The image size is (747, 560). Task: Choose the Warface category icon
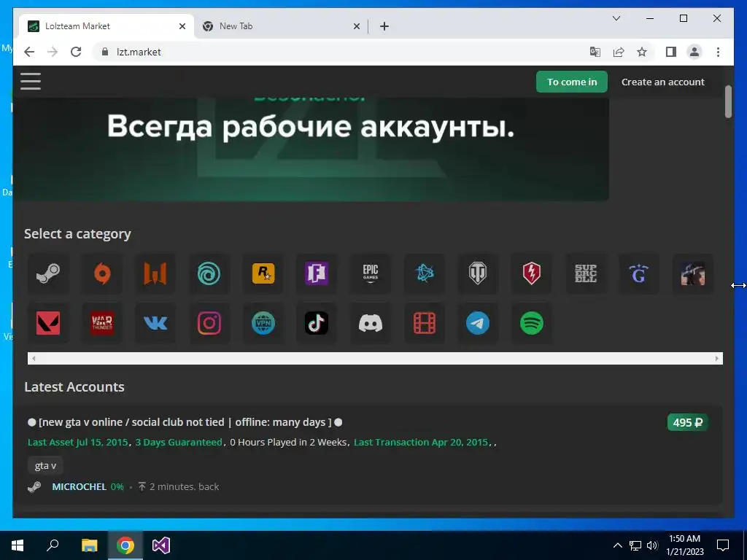(155, 274)
